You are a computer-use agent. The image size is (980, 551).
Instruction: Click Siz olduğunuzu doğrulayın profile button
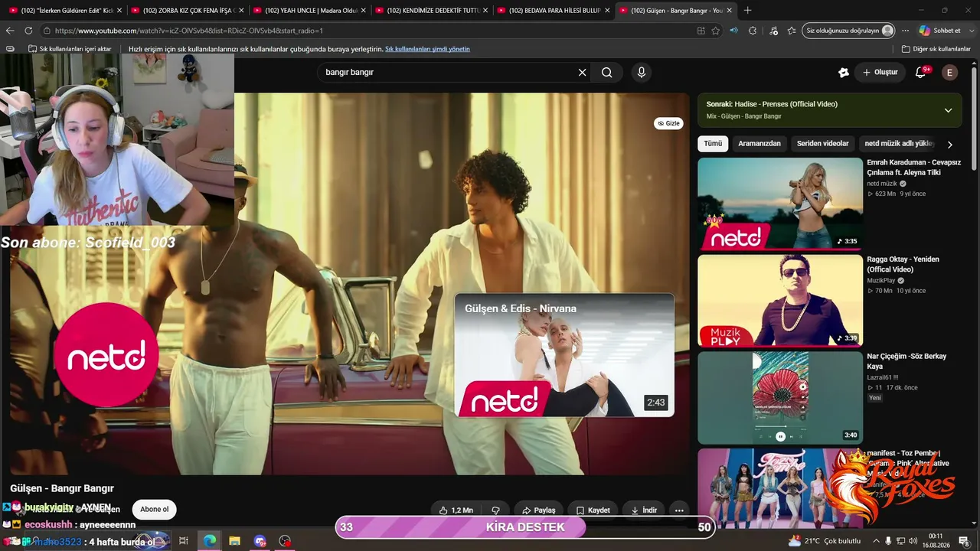849,31
